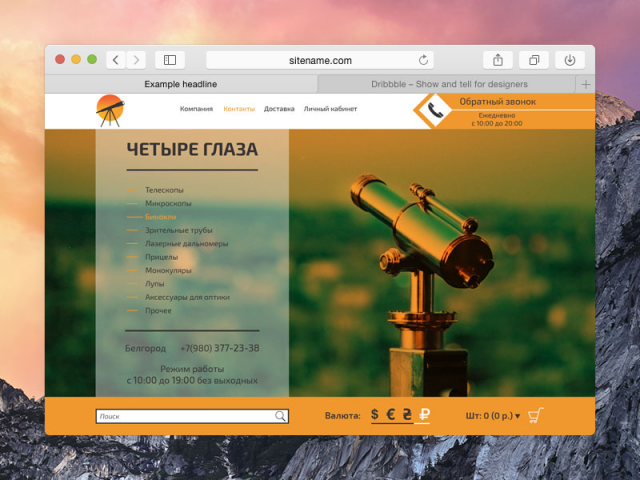Click the green fullscreen window button
This screenshot has height=480, width=640.
tap(92, 60)
